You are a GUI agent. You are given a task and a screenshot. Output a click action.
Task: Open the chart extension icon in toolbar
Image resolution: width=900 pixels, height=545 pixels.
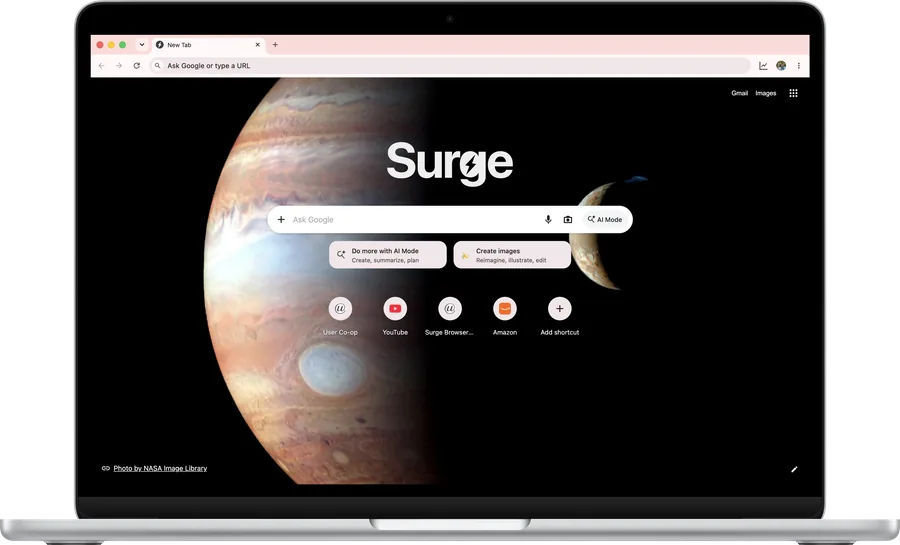pyautogui.click(x=763, y=66)
